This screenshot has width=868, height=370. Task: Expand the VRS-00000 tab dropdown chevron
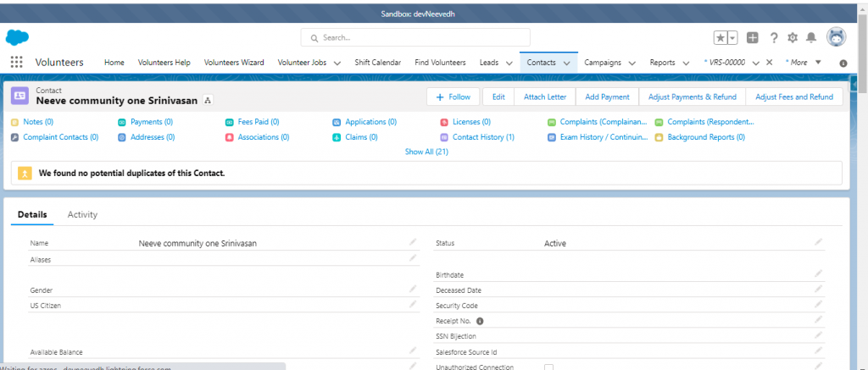point(756,63)
